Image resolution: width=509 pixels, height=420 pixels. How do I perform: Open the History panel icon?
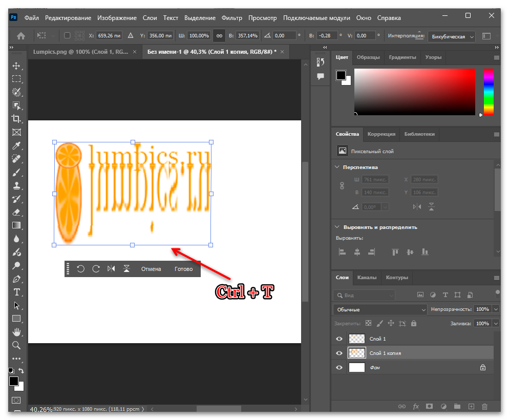click(x=321, y=61)
